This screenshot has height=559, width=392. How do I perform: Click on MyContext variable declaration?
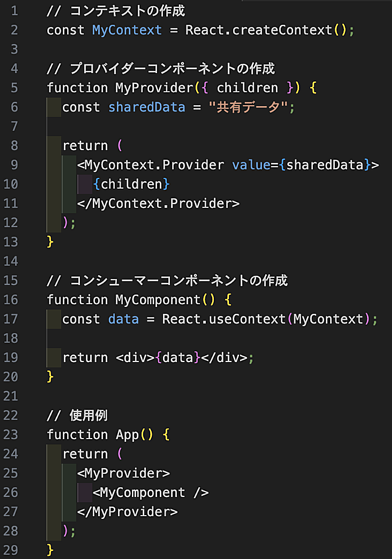(x=126, y=30)
